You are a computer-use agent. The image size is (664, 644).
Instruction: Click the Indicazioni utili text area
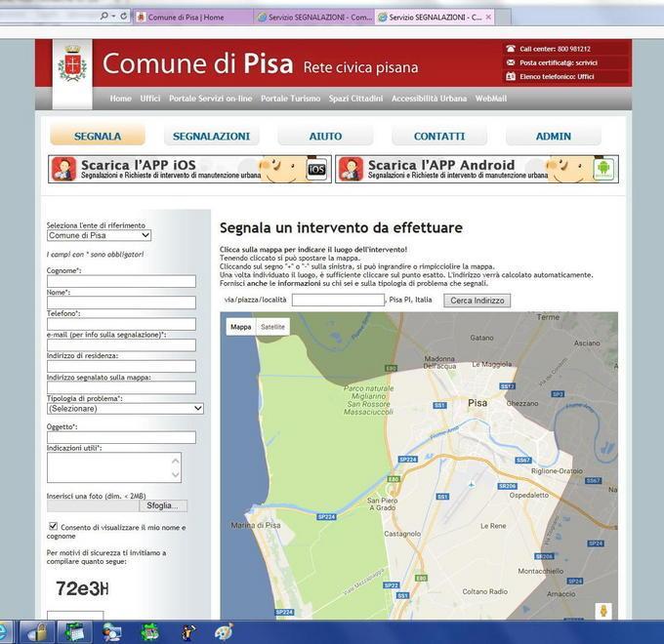point(114,467)
